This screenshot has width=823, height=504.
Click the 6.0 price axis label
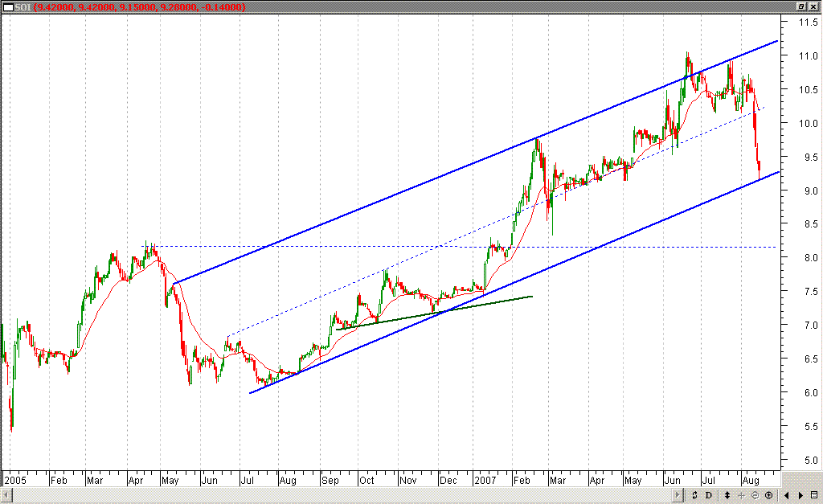(811, 393)
